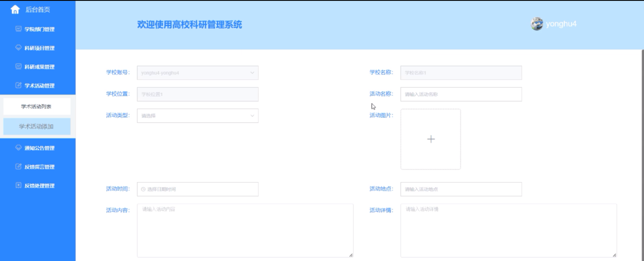Image resolution: width=644 pixels, height=261 pixels.
Task: Select 学术活动列表 submenu item
Action: pyautogui.click(x=37, y=107)
